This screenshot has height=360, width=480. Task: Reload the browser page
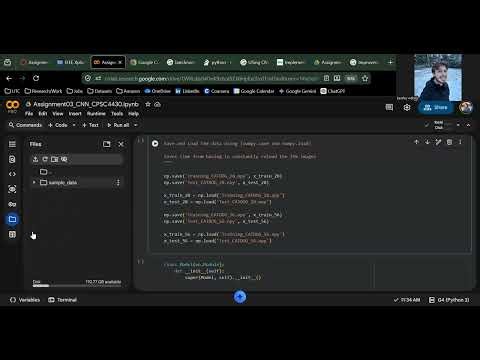[x=36, y=78]
